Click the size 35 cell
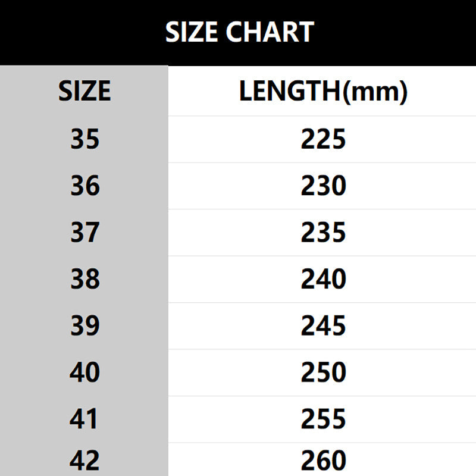This screenshot has width=476, height=476. point(84,139)
